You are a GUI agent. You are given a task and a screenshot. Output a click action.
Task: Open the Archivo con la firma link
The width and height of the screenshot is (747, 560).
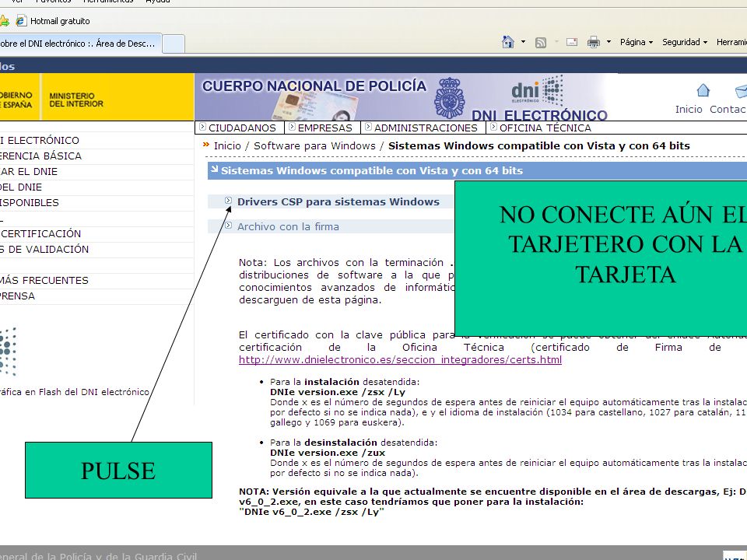point(288,226)
